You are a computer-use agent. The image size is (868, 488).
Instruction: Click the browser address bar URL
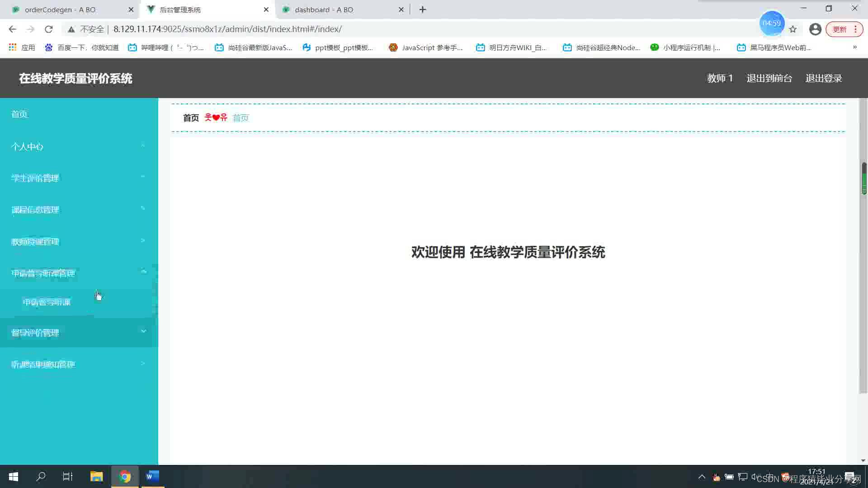click(227, 29)
